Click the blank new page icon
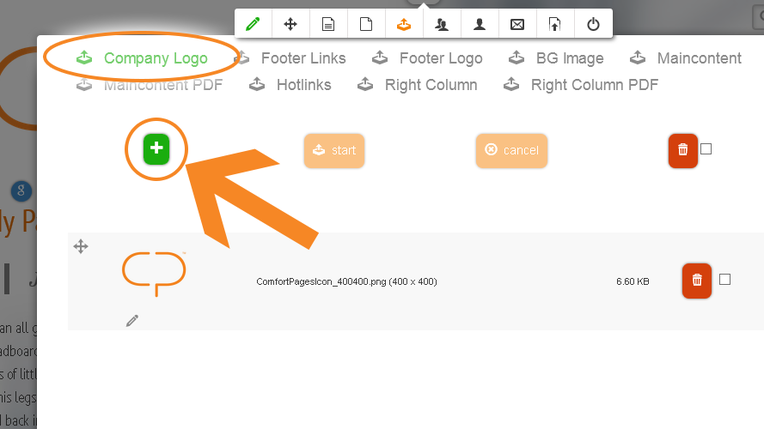764x429 pixels. (x=366, y=24)
